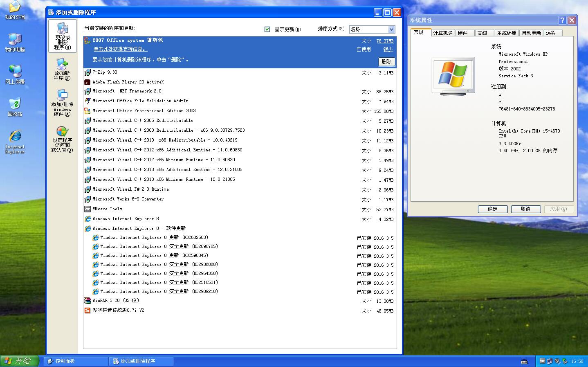588x367 pixels.
Task: Click 单击此处获得支持信息 link
Action: pyautogui.click(x=120, y=49)
